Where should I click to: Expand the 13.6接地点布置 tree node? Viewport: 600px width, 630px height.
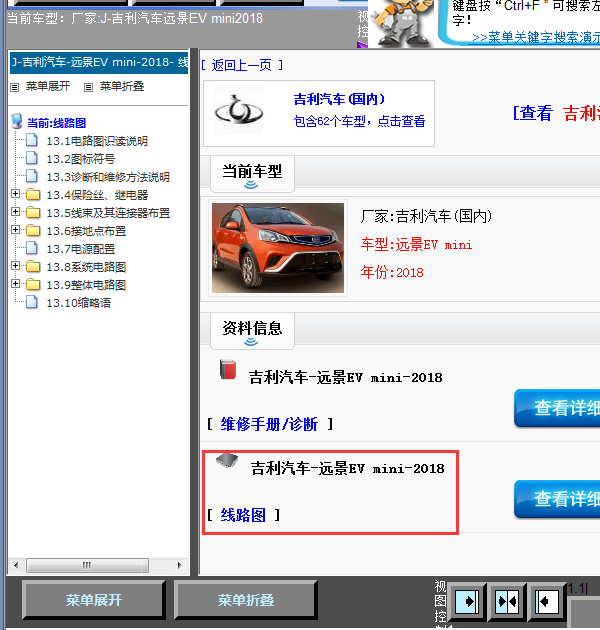pos(16,230)
